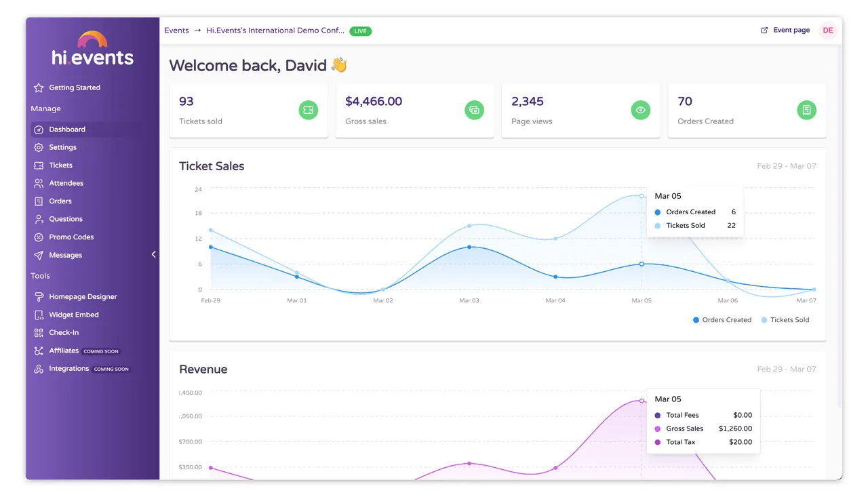Open the DE user avatar menu
868x497 pixels.
pos(828,31)
